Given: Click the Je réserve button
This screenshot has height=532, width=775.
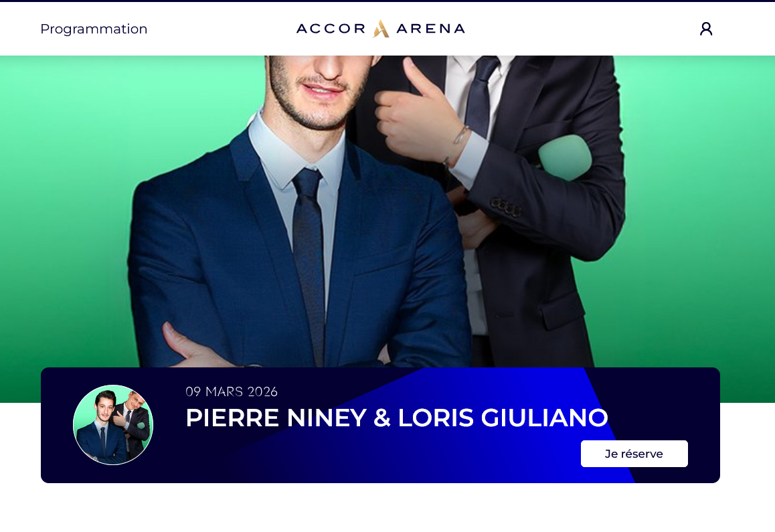Looking at the screenshot, I should pos(634,454).
